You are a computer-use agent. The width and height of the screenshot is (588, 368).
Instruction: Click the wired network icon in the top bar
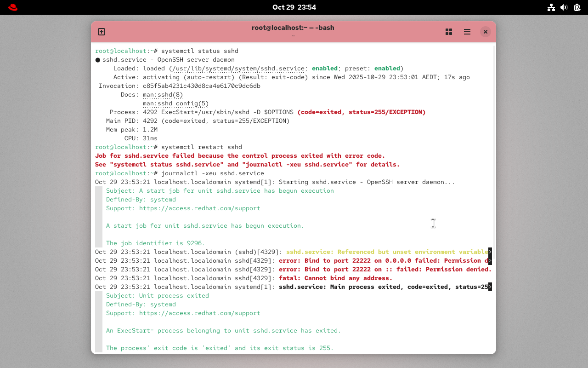click(x=551, y=7)
